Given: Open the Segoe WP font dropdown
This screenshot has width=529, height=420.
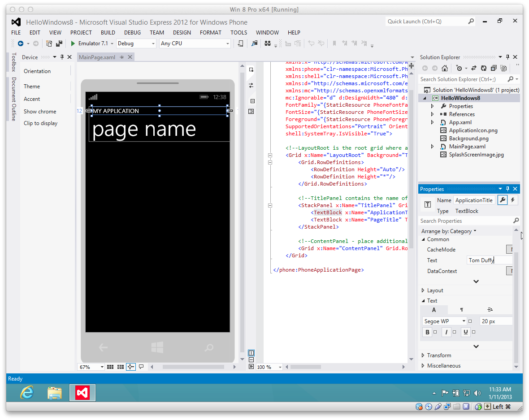Looking at the screenshot, I should 464,321.
